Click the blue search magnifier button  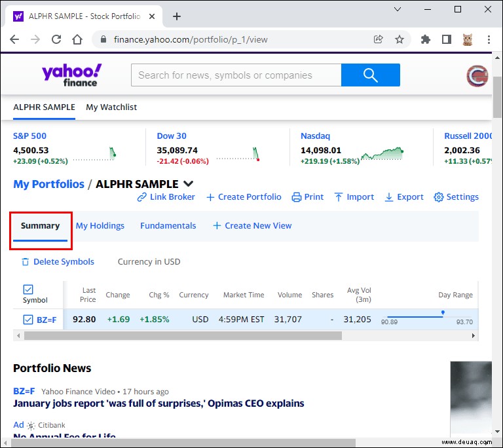coord(371,75)
